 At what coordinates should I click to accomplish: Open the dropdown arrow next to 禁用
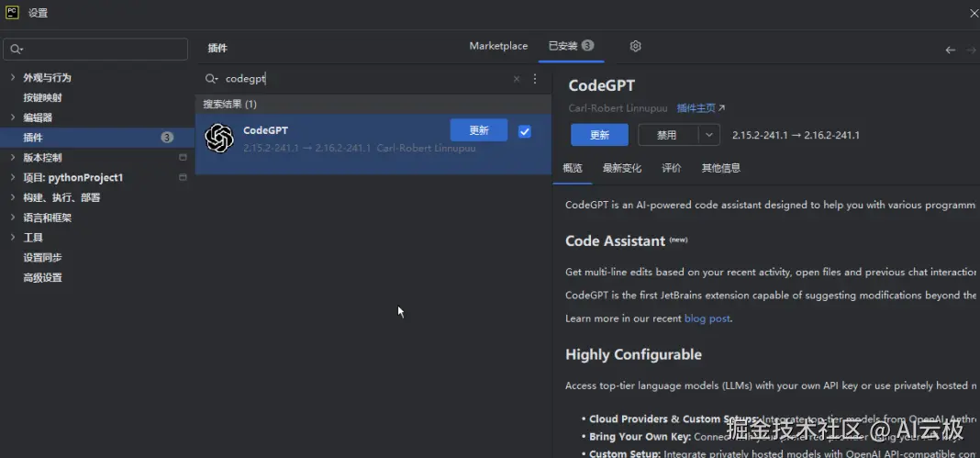[708, 134]
